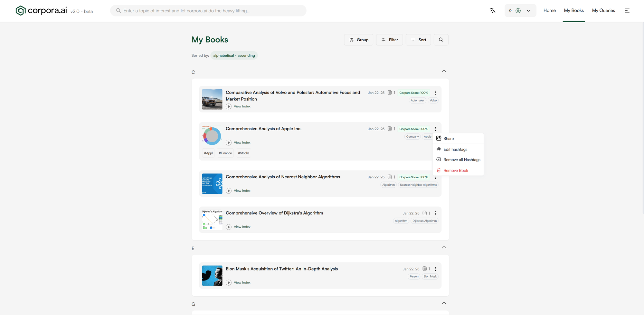Select Remove Book option
Screen dimensions: 644x315
[x=455, y=171]
